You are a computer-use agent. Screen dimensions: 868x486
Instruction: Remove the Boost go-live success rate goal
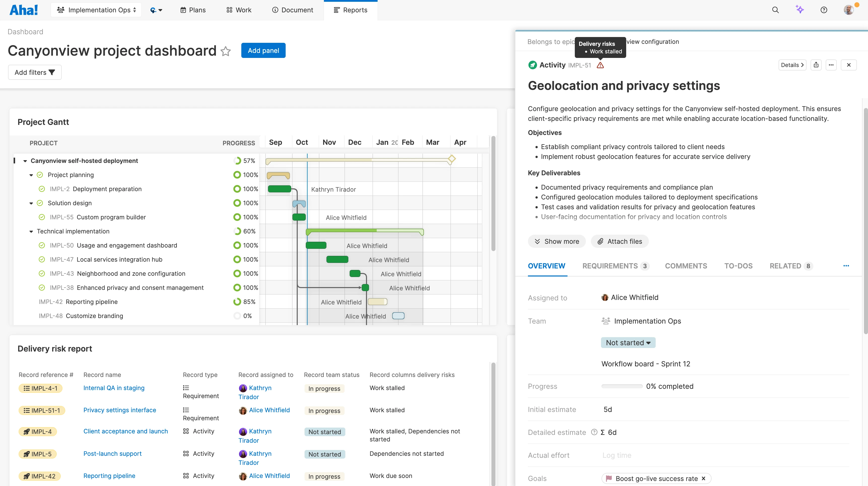(704, 478)
